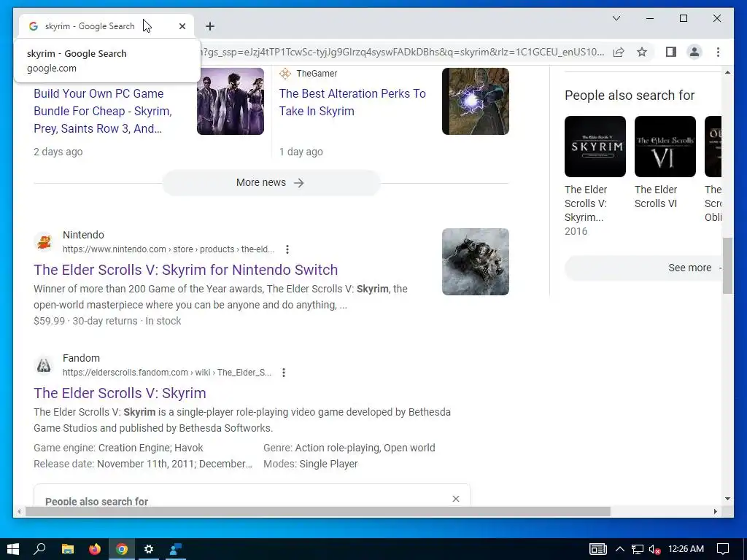Open the Windows Start menu
This screenshot has width=747, height=560.
tap(13, 549)
